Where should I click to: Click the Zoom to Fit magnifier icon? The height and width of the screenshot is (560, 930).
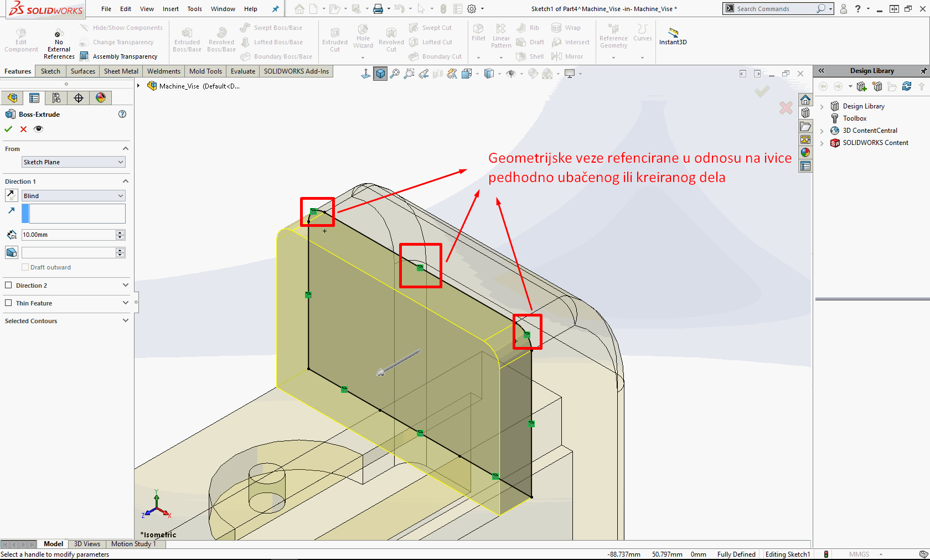[395, 74]
